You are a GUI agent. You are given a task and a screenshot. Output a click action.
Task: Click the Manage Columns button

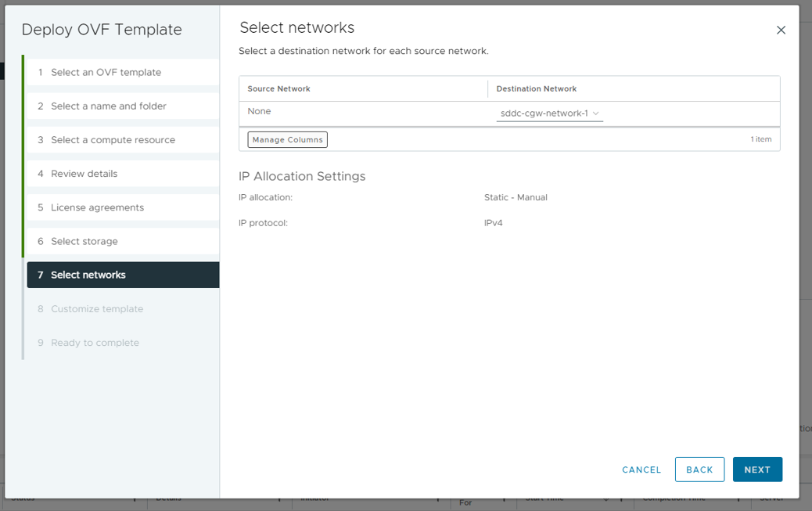[287, 139]
